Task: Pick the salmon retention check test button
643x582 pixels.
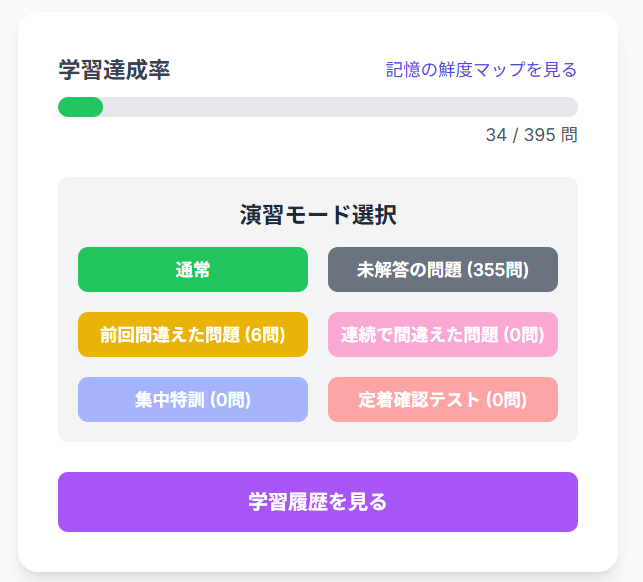Action: point(443,400)
